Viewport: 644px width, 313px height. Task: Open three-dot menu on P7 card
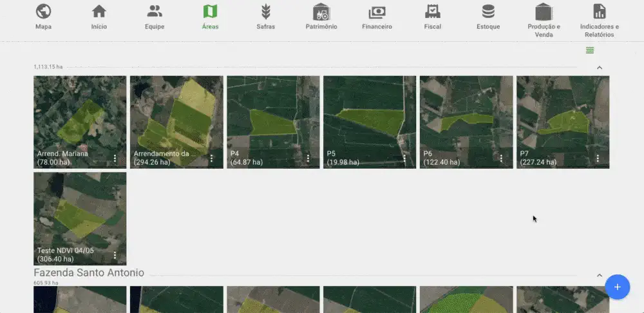598,158
